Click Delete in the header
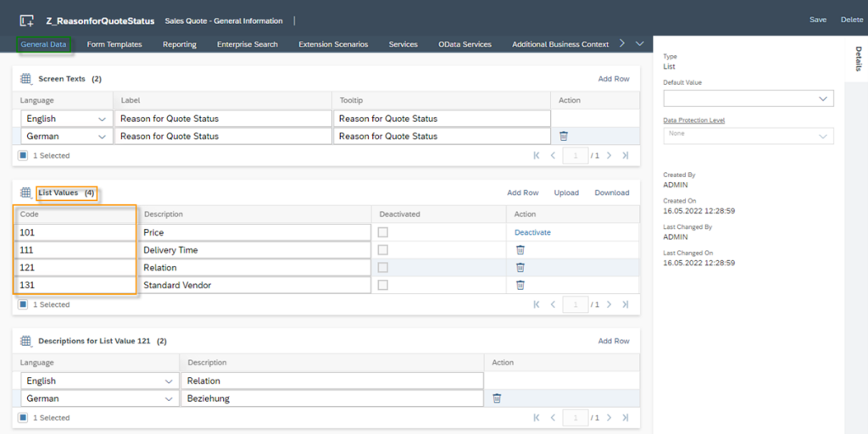Viewport: 868px width, 434px height. [852, 19]
